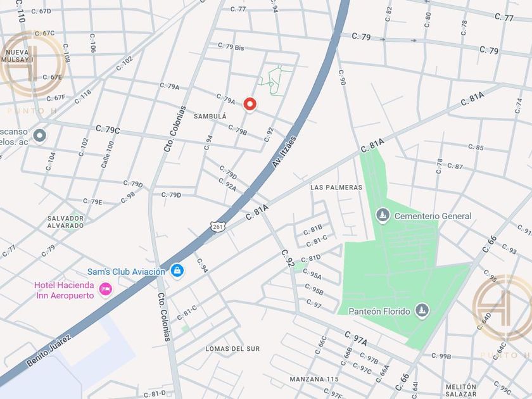Select the Sam's Club Aviación shopping bag icon
532x399 pixels.
177,271
